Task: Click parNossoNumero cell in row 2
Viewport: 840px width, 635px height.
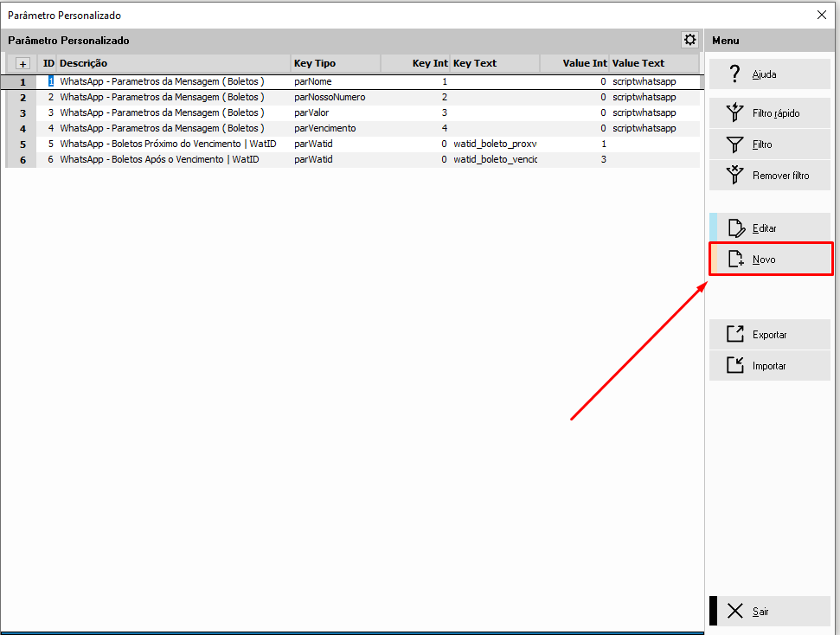Action: [x=330, y=97]
